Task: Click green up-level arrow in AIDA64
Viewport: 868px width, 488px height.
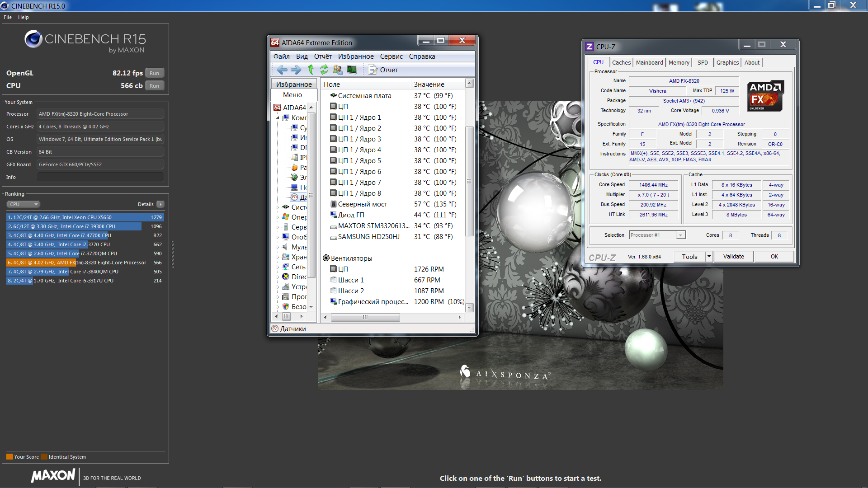Action: [311, 70]
